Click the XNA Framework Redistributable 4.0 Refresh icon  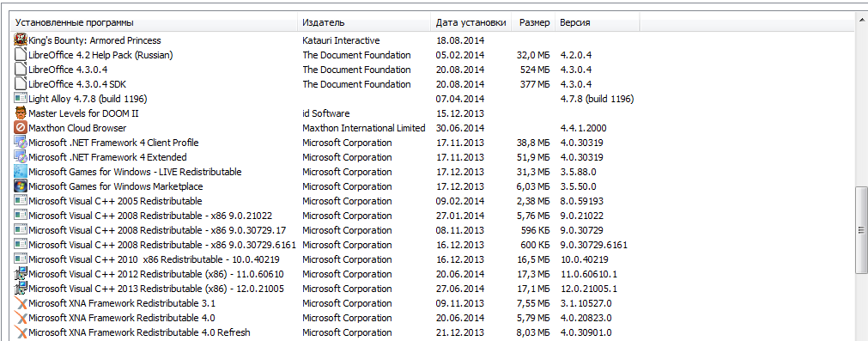[x=20, y=332]
